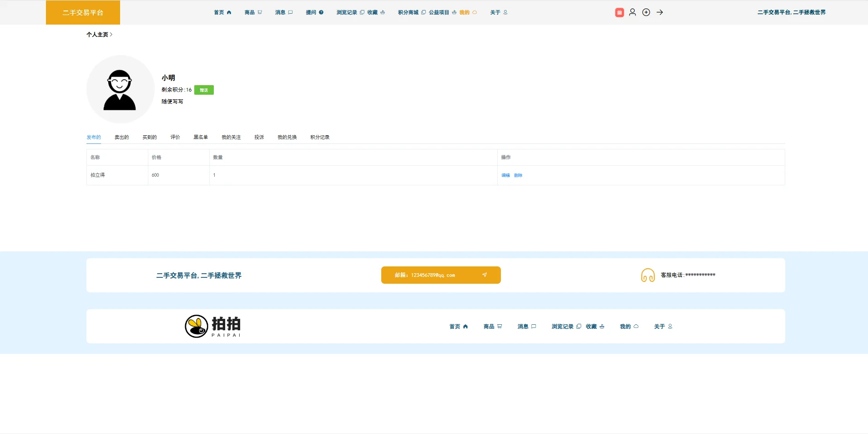Click the email address bar 123456789@qq.com
The height and width of the screenshot is (434, 868).
click(433, 275)
